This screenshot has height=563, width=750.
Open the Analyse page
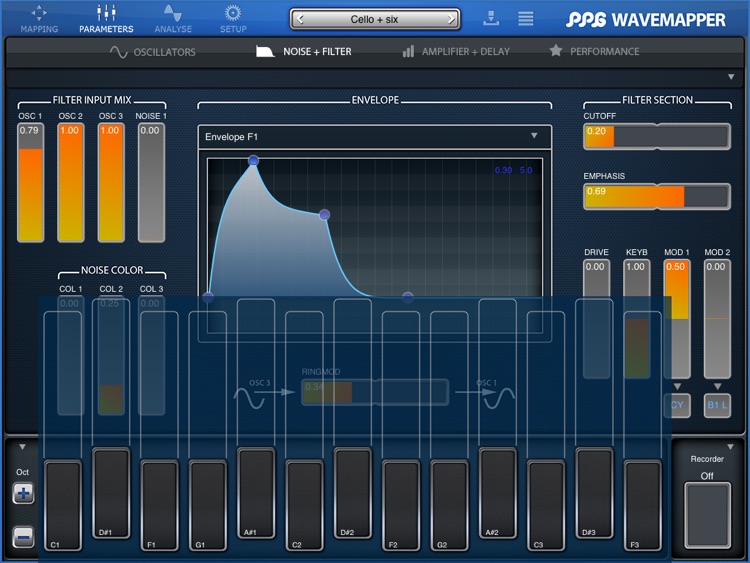click(x=173, y=19)
